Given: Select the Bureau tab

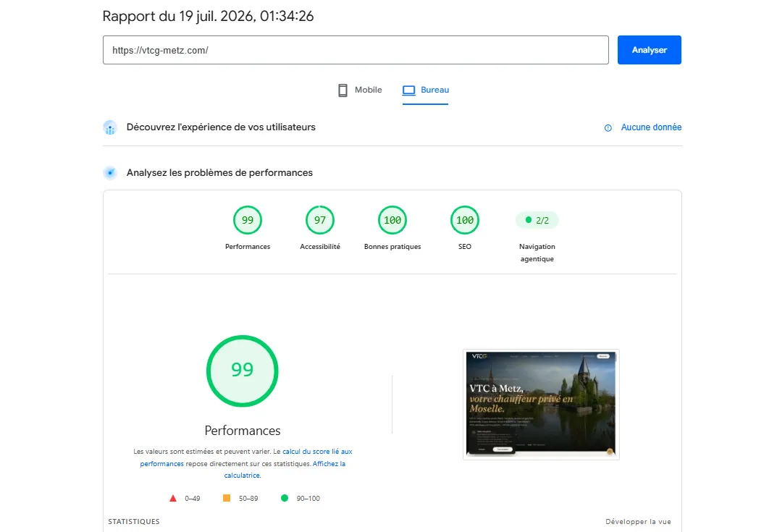Looking at the screenshot, I should coord(425,90).
